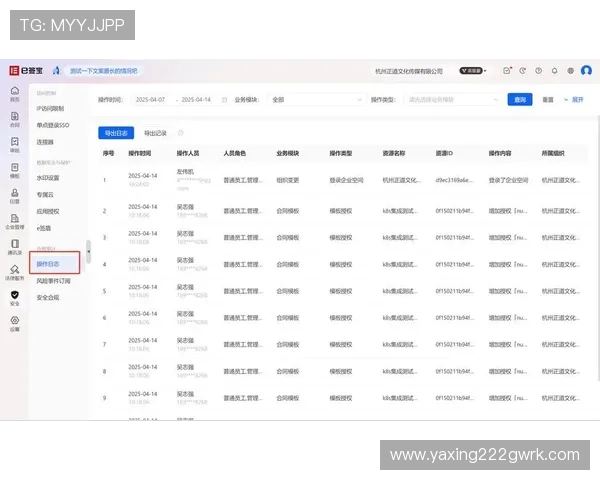
Task: Expand more filters with 展开
Action: tap(574, 100)
